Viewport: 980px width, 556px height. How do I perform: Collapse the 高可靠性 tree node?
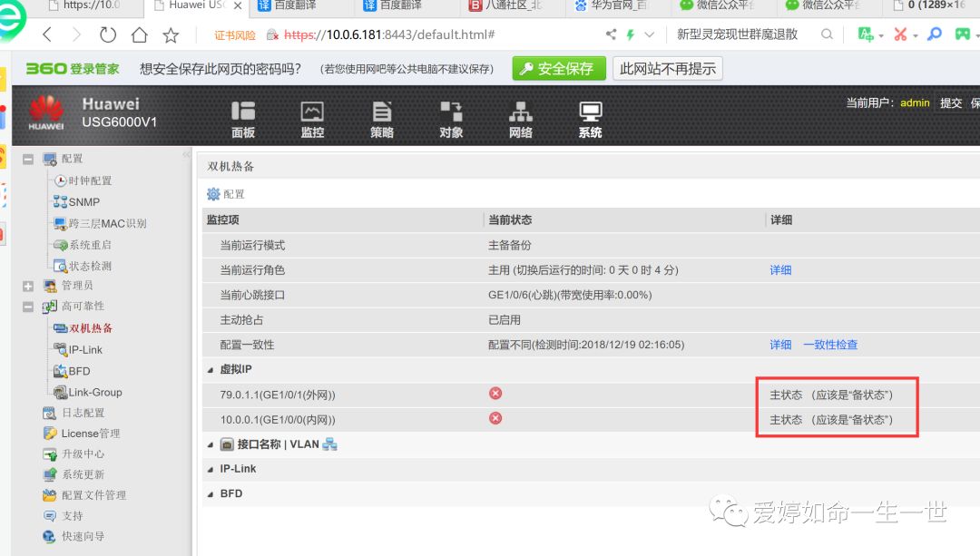click(28, 307)
